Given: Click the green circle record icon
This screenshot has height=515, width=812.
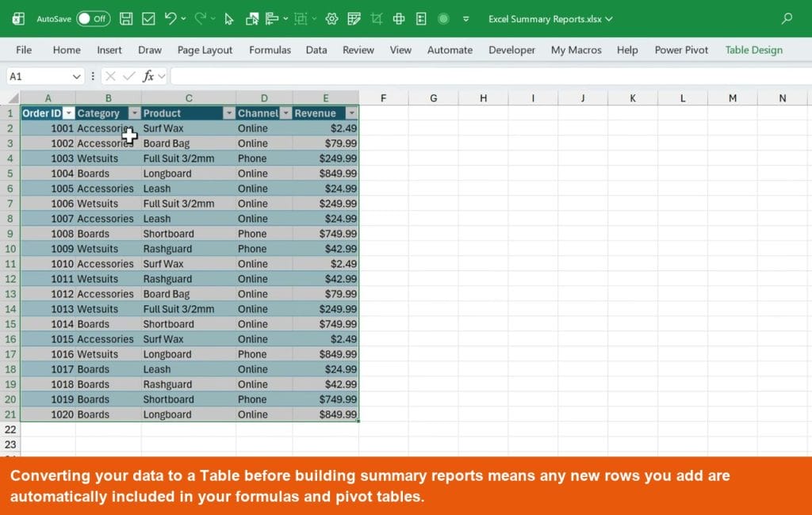Looking at the screenshot, I should (443, 19).
